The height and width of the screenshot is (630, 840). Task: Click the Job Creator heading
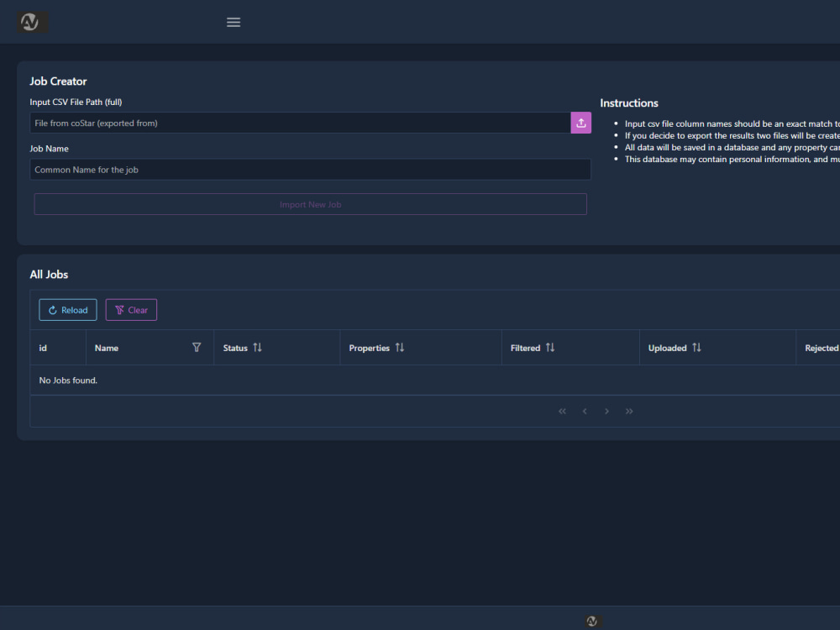pos(58,81)
